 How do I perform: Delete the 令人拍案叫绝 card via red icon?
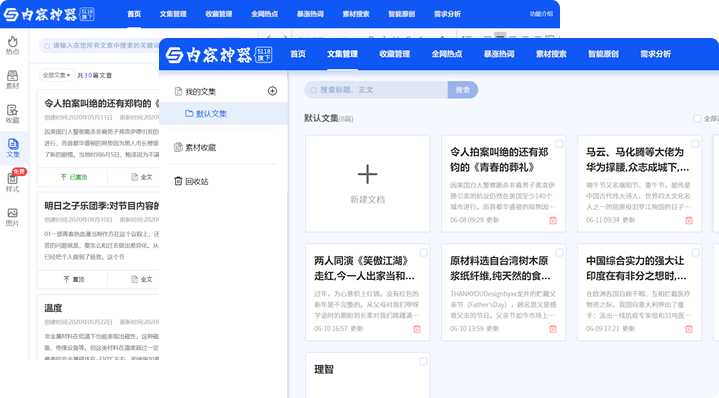(x=553, y=221)
